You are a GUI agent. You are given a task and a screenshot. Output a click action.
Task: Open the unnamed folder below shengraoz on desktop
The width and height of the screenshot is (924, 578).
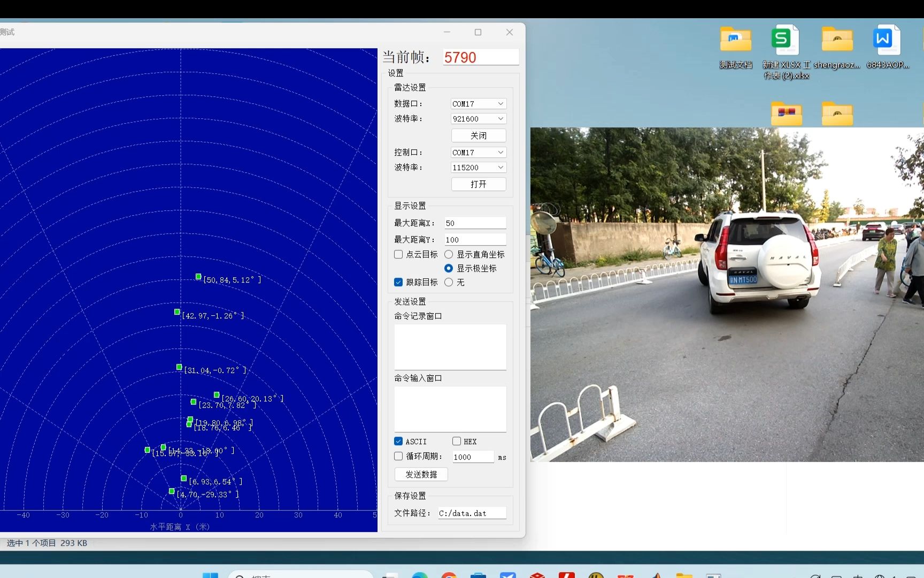[837, 113]
